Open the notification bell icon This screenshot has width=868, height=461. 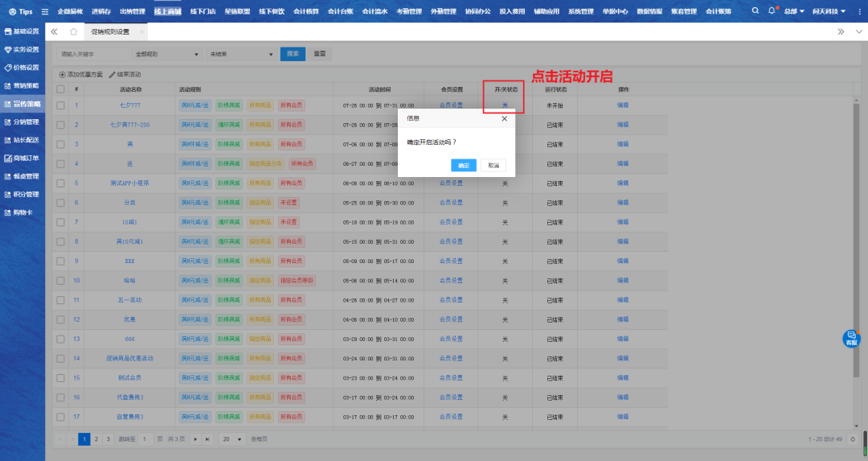click(772, 11)
